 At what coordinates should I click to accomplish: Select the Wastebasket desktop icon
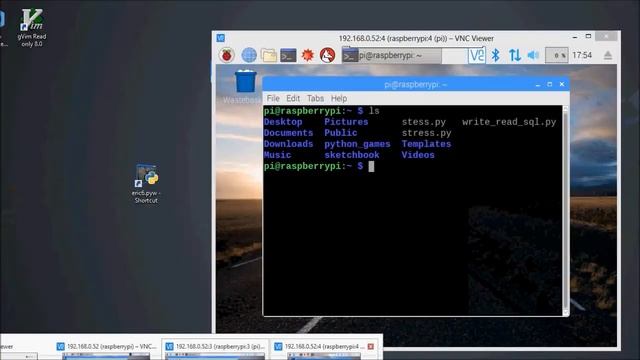pyautogui.click(x=245, y=87)
